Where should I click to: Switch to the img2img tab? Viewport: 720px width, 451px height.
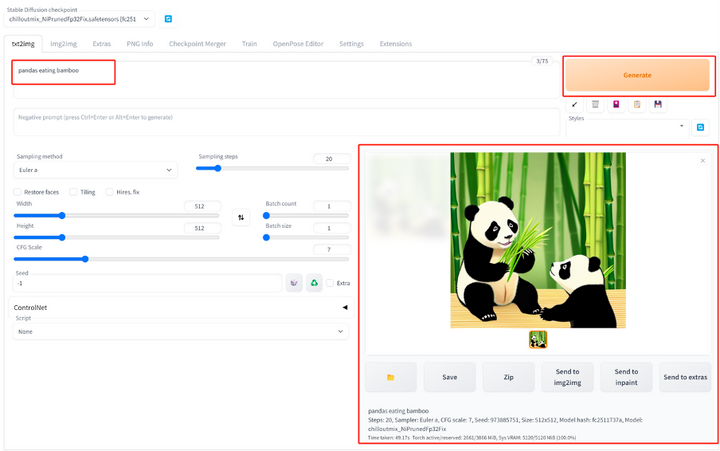(63, 44)
